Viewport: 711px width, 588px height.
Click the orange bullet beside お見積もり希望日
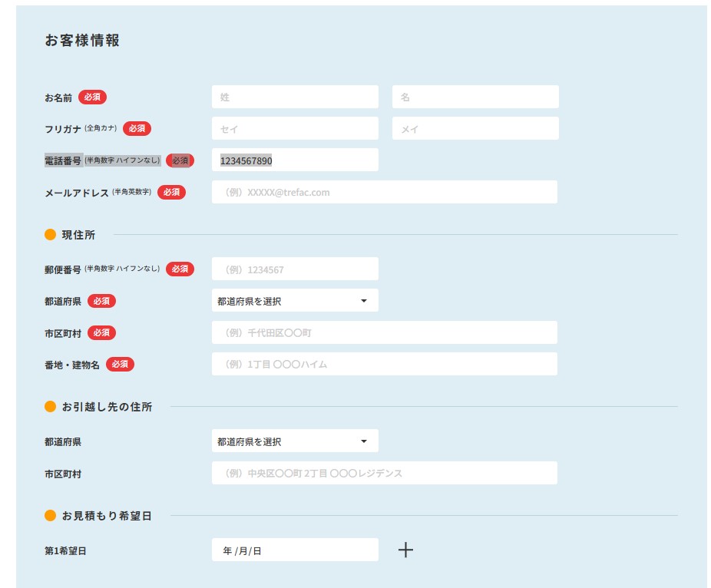[51, 516]
